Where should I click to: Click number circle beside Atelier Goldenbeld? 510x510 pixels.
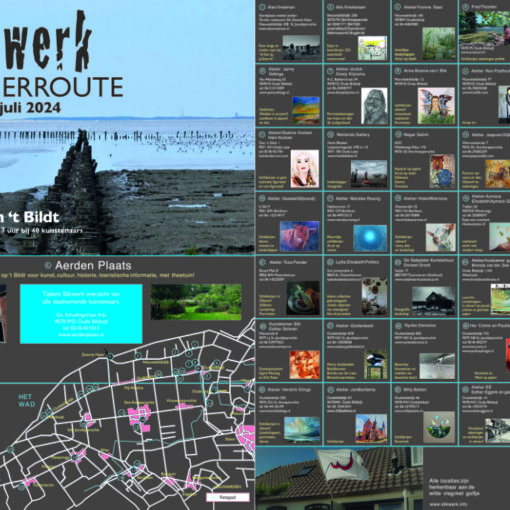point(330,326)
